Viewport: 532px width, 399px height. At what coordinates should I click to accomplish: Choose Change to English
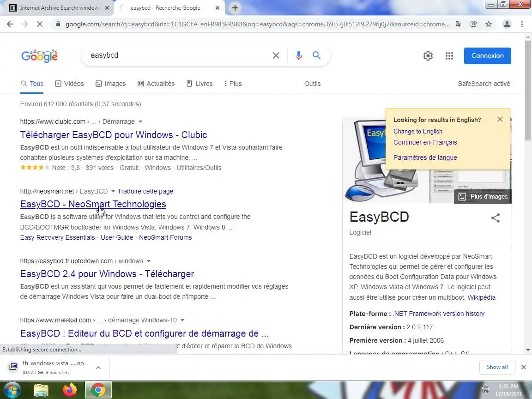417,132
